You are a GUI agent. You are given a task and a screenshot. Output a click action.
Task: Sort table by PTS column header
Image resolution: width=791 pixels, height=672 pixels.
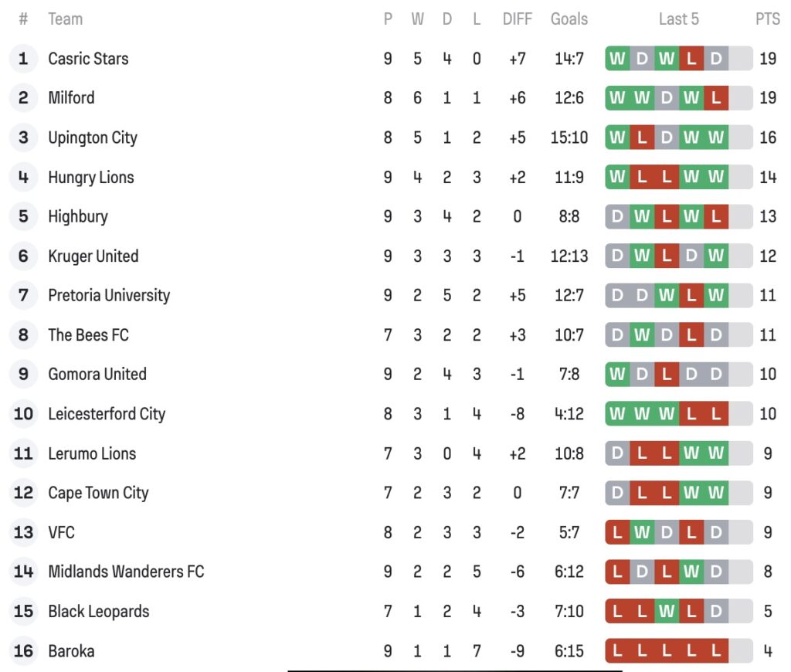point(767,19)
